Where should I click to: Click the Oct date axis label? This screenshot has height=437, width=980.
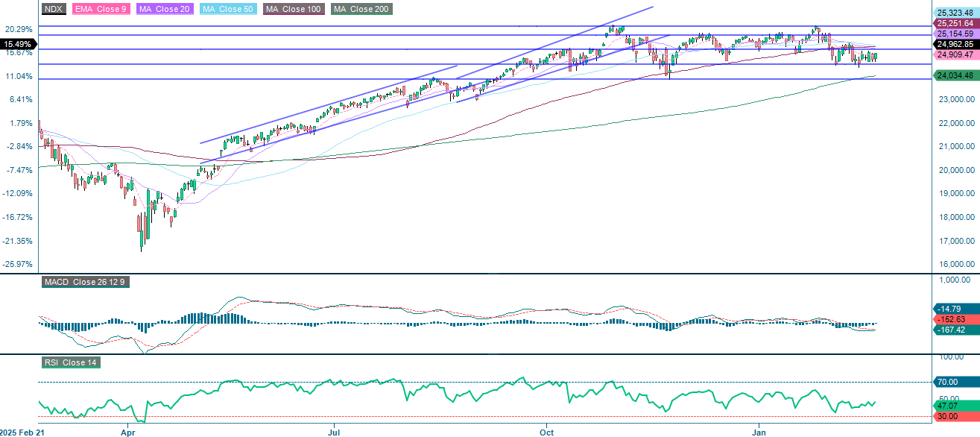(x=547, y=431)
